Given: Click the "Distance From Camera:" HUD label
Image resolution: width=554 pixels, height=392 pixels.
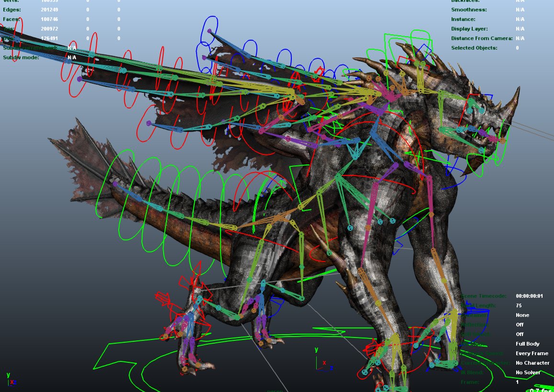Looking at the screenshot, I should tap(482, 38).
